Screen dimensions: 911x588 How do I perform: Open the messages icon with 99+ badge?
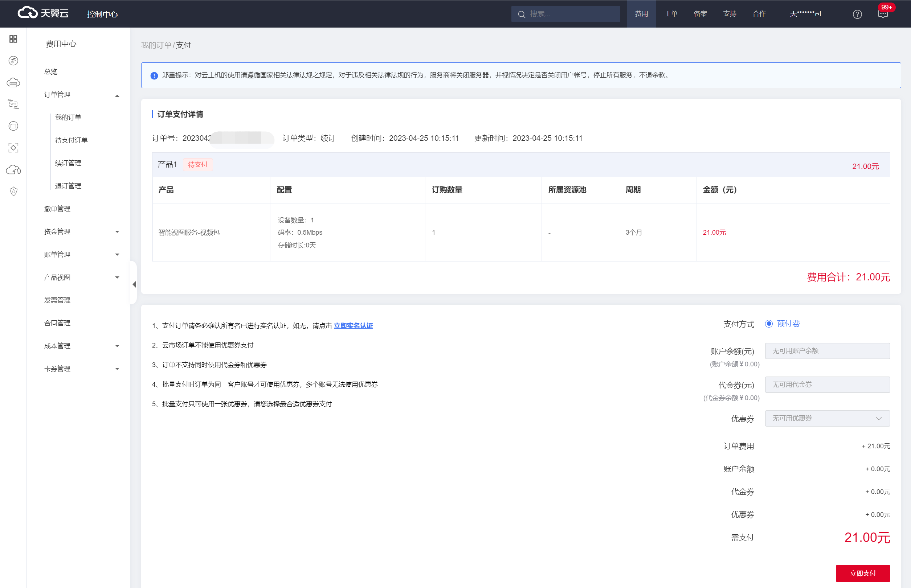pyautogui.click(x=883, y=14)
